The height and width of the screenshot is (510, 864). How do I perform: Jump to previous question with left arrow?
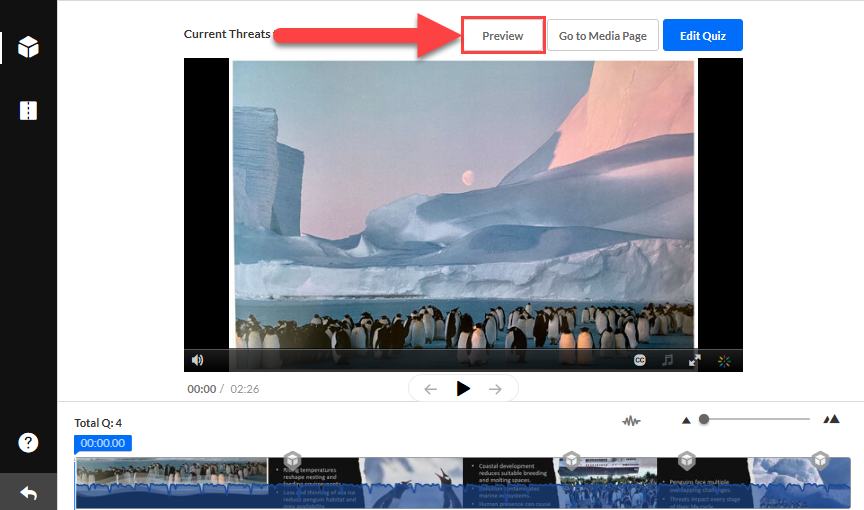tap(431, 389)
